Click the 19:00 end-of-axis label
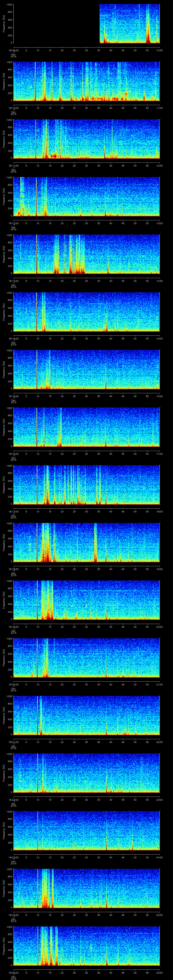This screenshot has height=980, width=173. [159, 569]
